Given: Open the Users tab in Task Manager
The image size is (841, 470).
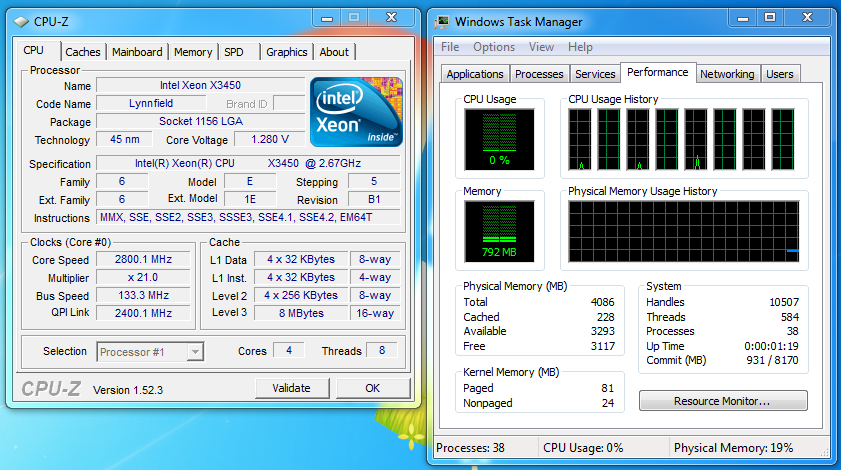Looking at the screenshot, I should (x=779, y=74).
